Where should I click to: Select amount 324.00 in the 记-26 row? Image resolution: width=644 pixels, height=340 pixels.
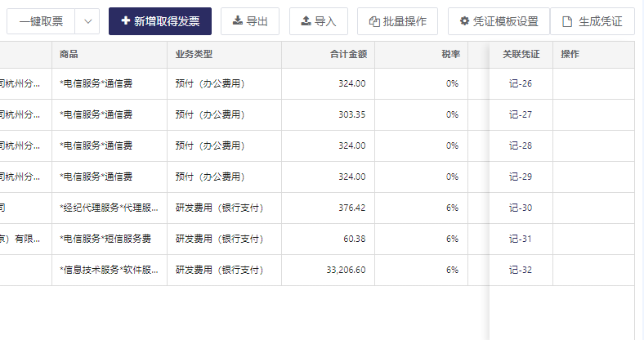tap(352, 83)
